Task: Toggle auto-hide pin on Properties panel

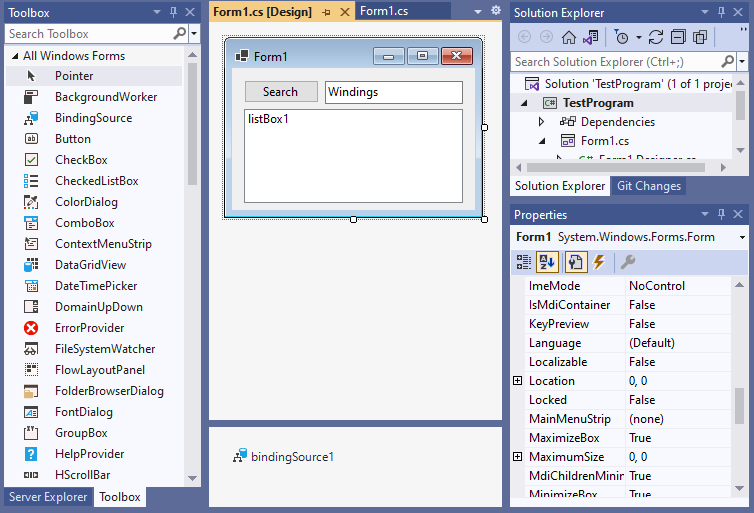Action: coord(721,214)
